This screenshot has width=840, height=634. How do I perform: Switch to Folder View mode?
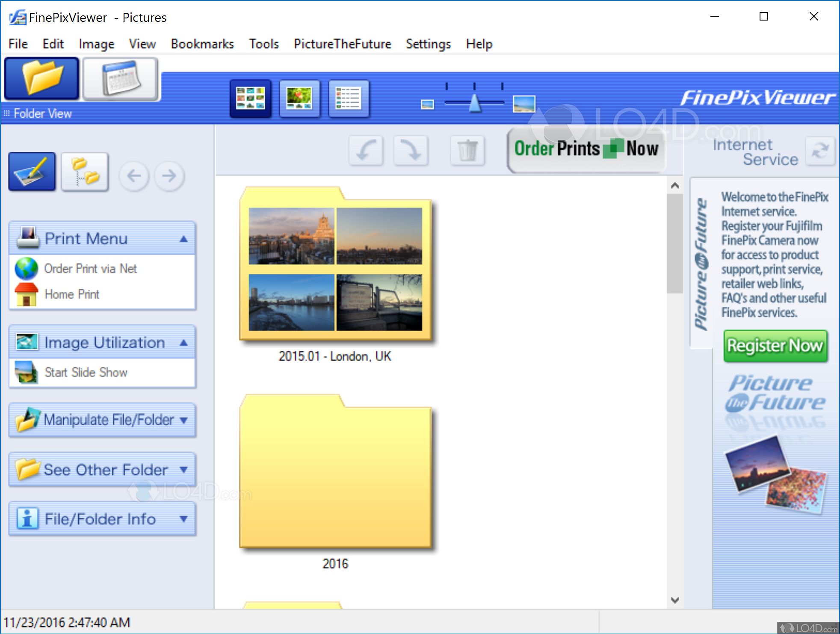(x=41, y=79)
